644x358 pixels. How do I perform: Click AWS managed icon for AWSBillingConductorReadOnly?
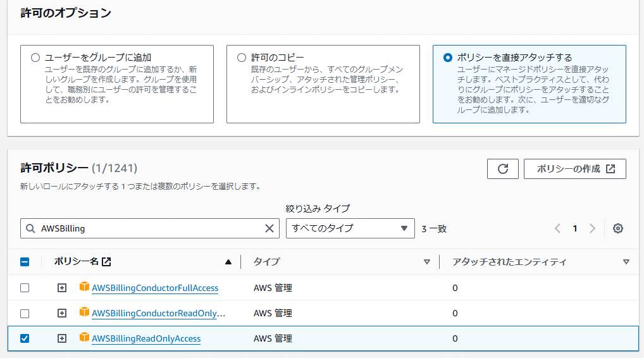[84, 312]
